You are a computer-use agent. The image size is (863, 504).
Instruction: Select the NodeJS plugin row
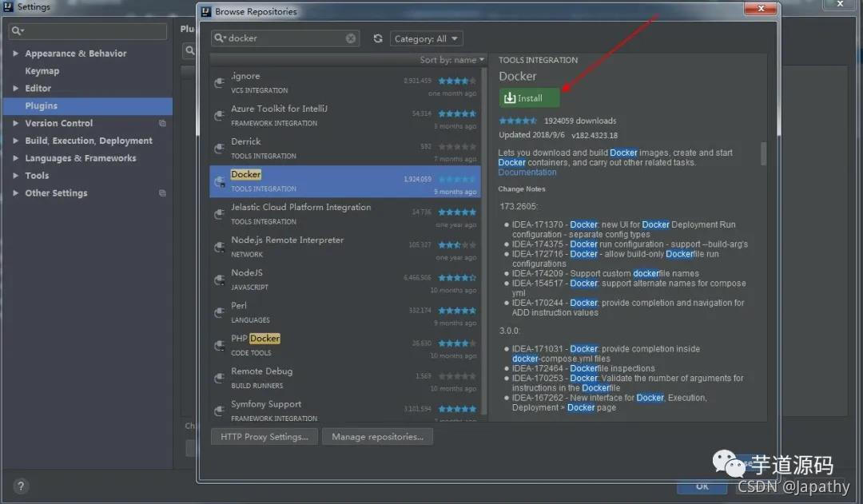[345, 280]
